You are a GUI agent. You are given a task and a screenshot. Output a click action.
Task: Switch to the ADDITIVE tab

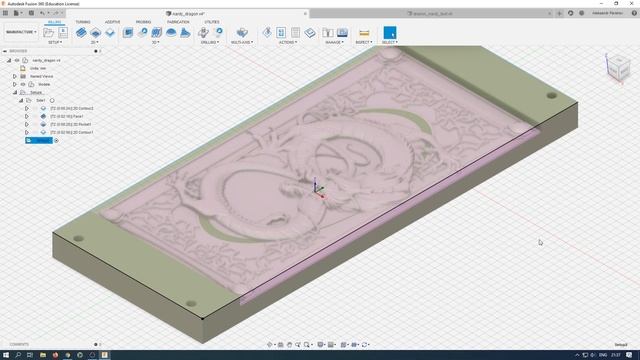coord(113,22)
